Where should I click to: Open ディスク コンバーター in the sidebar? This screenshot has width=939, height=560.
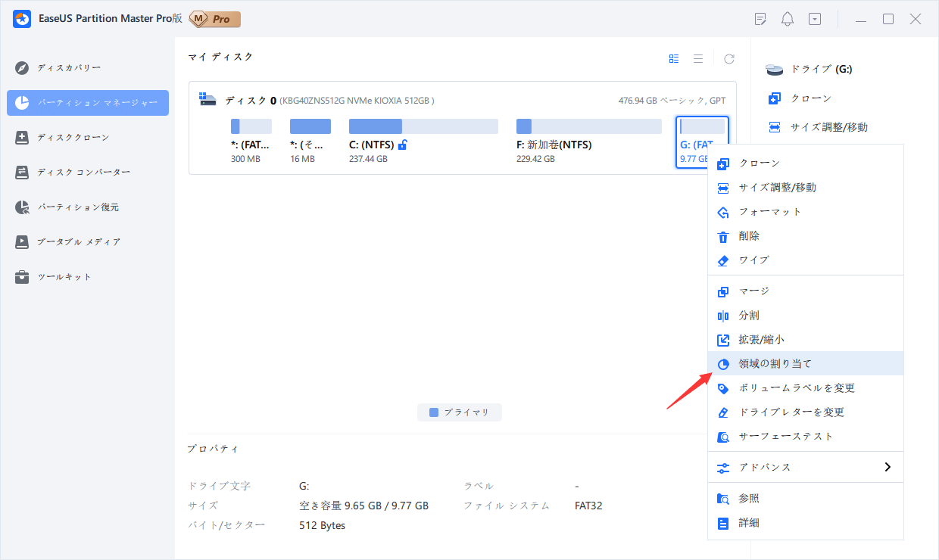[83, 173]
